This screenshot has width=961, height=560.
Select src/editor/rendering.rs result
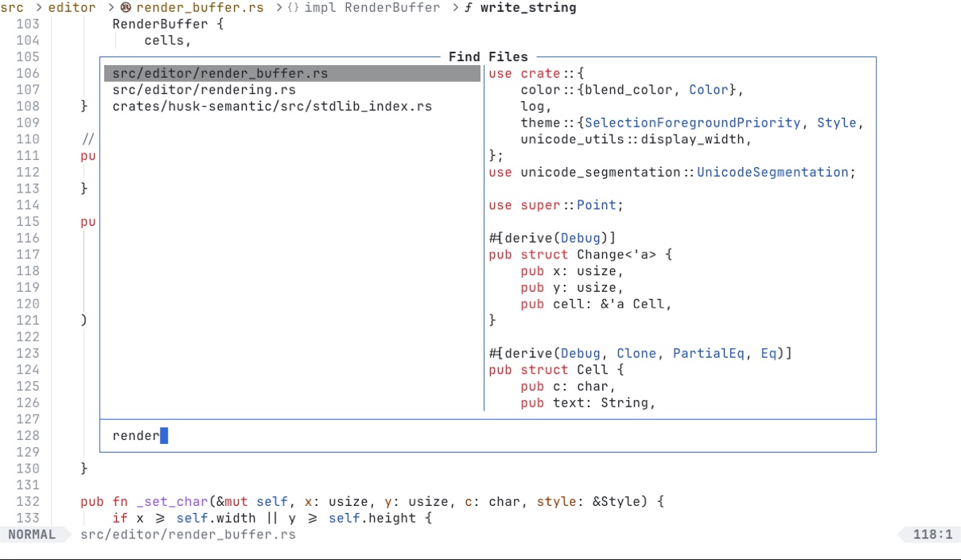pyautogui.click(x=204, y=90)
